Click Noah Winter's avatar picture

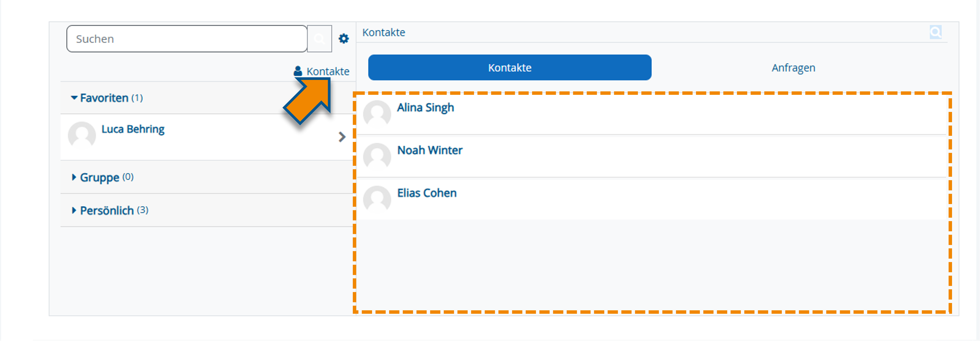coord(377,156)
